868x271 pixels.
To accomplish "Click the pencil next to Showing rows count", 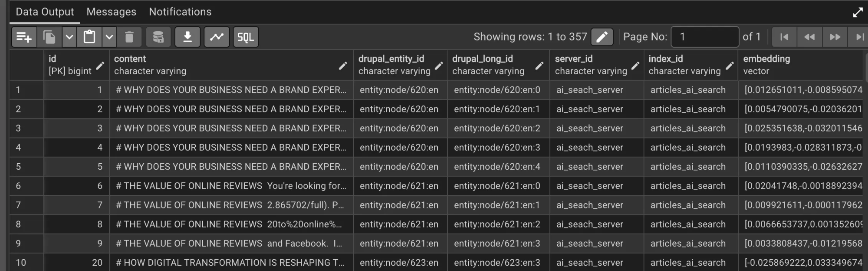I will tap(602, 37).
